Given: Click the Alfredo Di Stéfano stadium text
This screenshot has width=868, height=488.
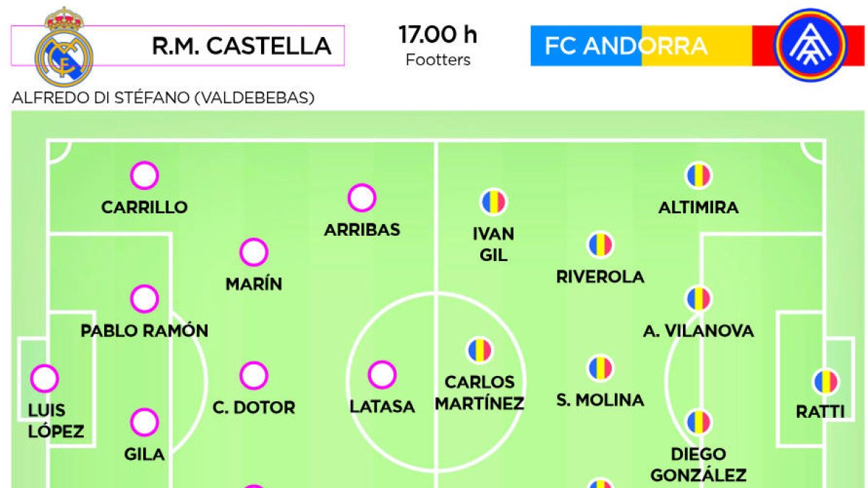Looking at the screenshot, I should pos(163,98).
